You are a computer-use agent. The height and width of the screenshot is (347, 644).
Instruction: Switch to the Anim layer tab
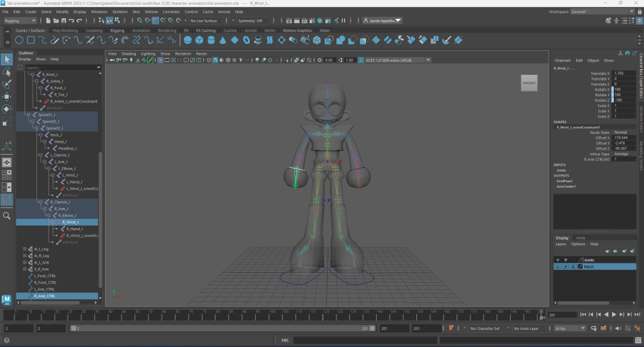pos(580,238)
